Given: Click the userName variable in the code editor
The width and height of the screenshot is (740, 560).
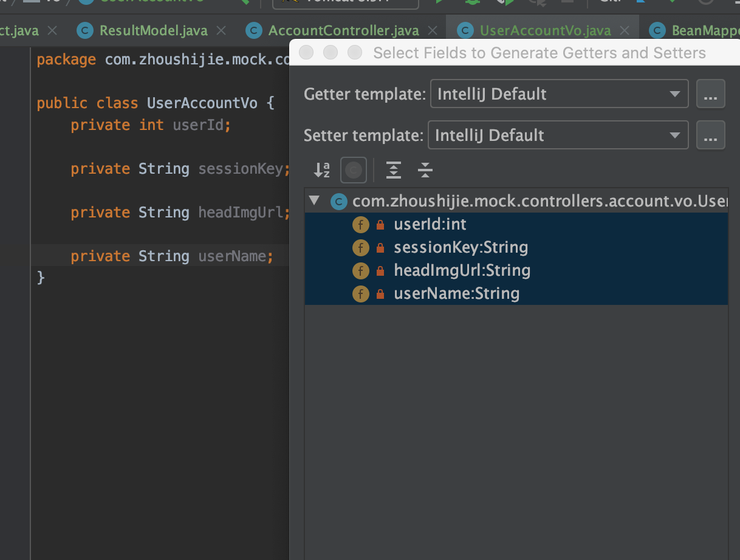Looking at the screenshot, I should [232, 256].
